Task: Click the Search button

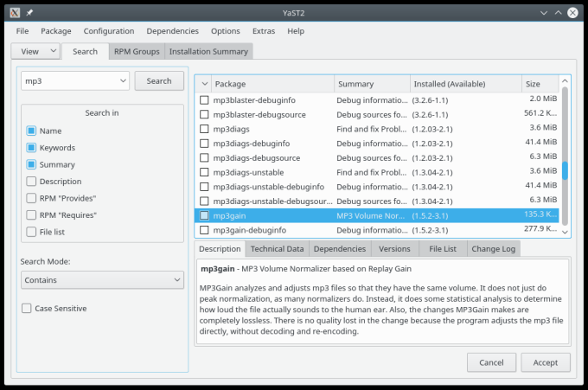Action: tap(159, 80)
